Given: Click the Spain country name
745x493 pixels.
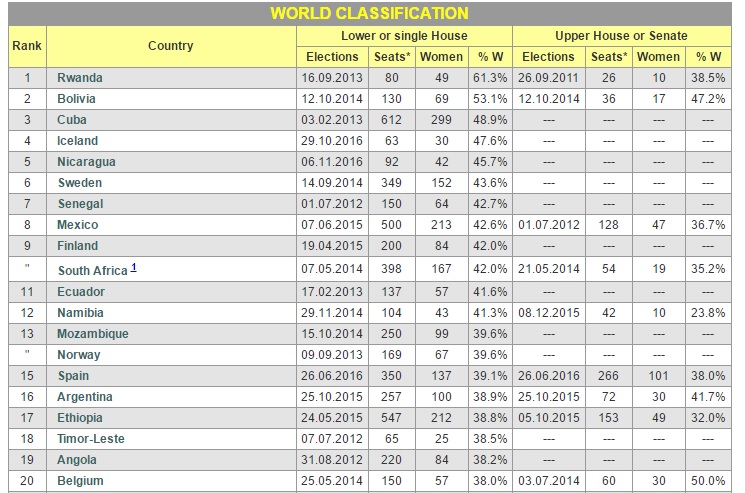Looking at the screenshot, I should click(74, 376).
